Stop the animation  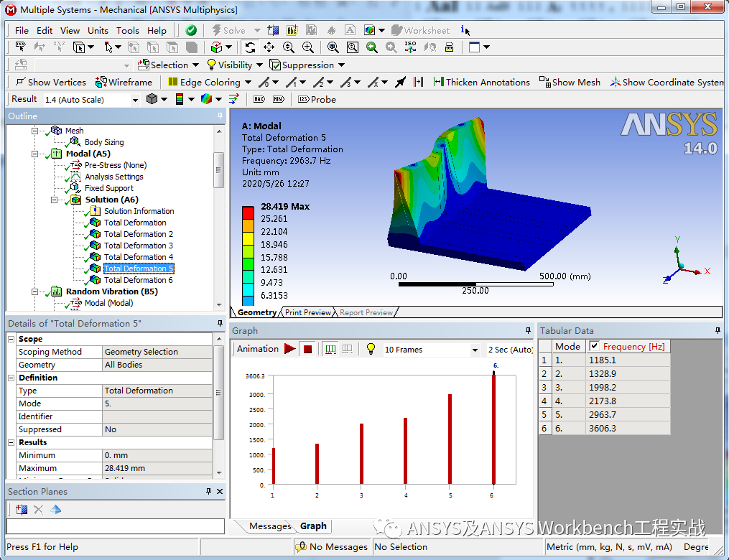(307, 349)
